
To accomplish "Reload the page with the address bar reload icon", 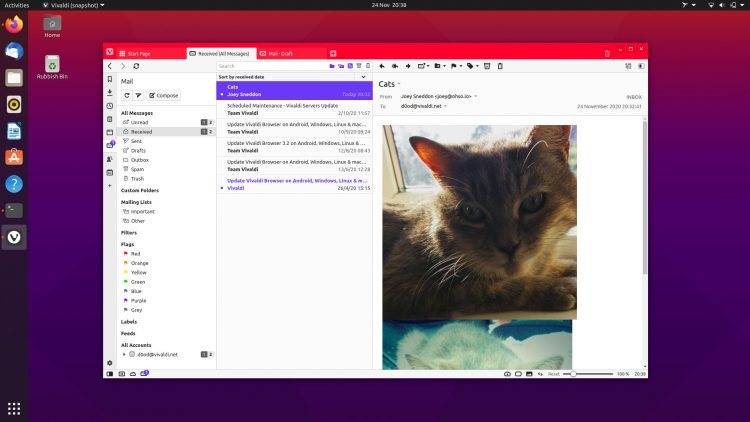I will (136, 66).
